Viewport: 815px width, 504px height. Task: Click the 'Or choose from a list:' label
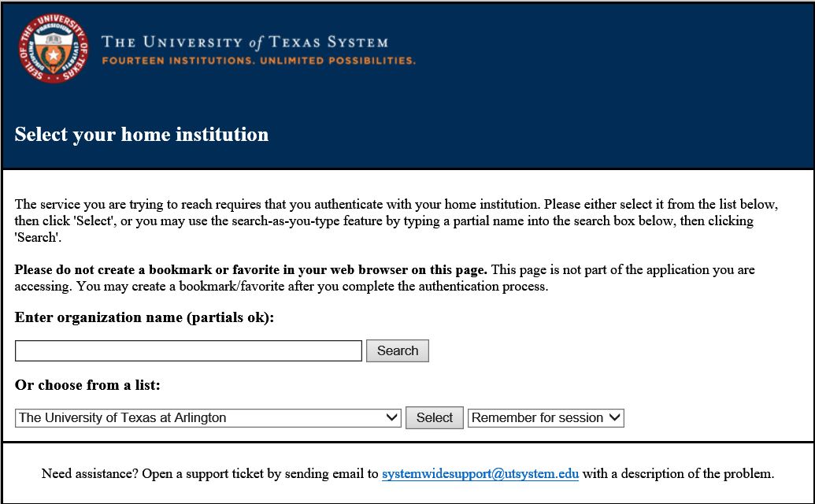(x=87, y=385)
